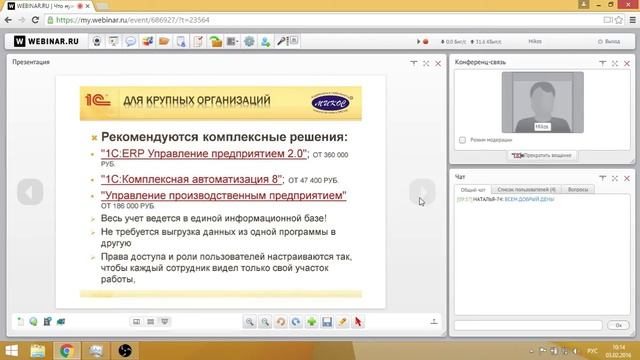This screenshot has width=640, height=360.
Task: Open the presentation board icon
Action: [x=113, y=41]
